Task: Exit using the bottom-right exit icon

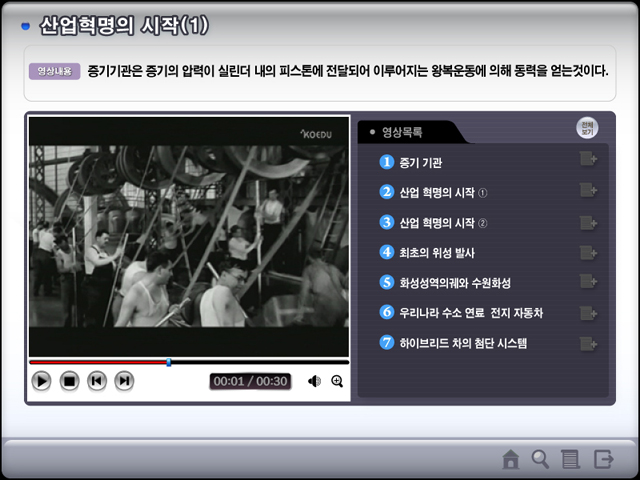Action: tap(603, 459)
